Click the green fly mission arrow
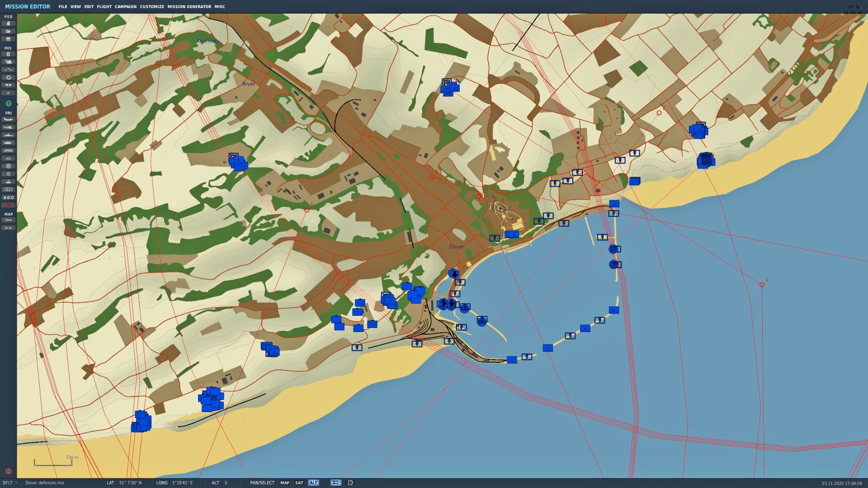 click(x=8, y=103)
